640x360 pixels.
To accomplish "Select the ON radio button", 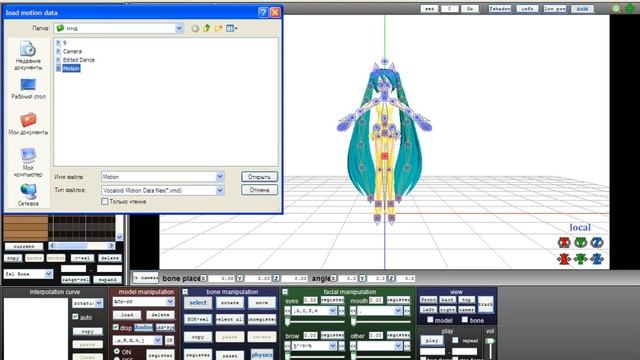I will [117, 351].
